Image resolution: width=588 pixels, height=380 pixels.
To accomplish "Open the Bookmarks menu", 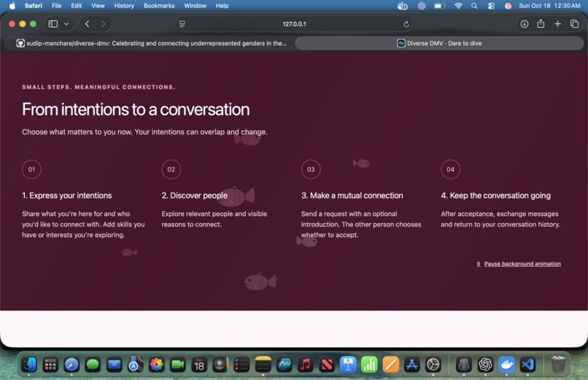I will pos(159,6).
